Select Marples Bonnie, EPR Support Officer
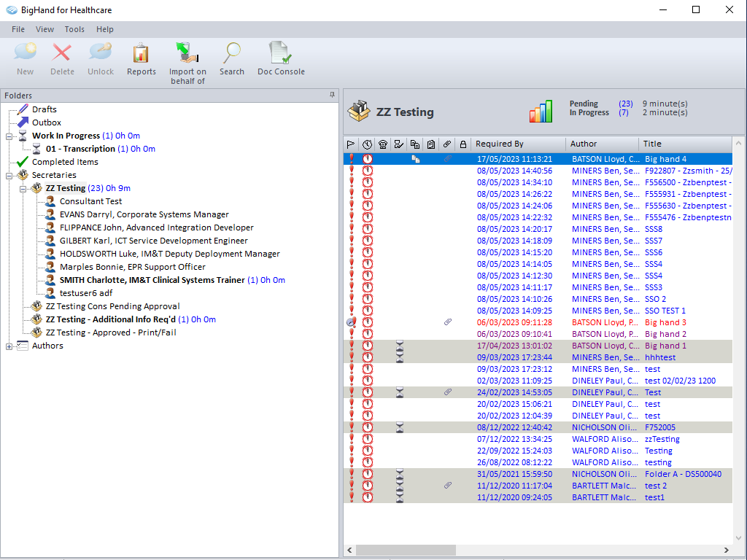747x560 pixels. (x=133, y=267)
